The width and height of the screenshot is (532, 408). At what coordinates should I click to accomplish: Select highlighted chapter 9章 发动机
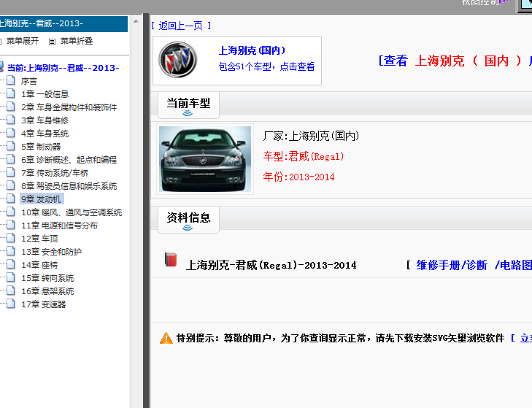(x=42, y=199)
